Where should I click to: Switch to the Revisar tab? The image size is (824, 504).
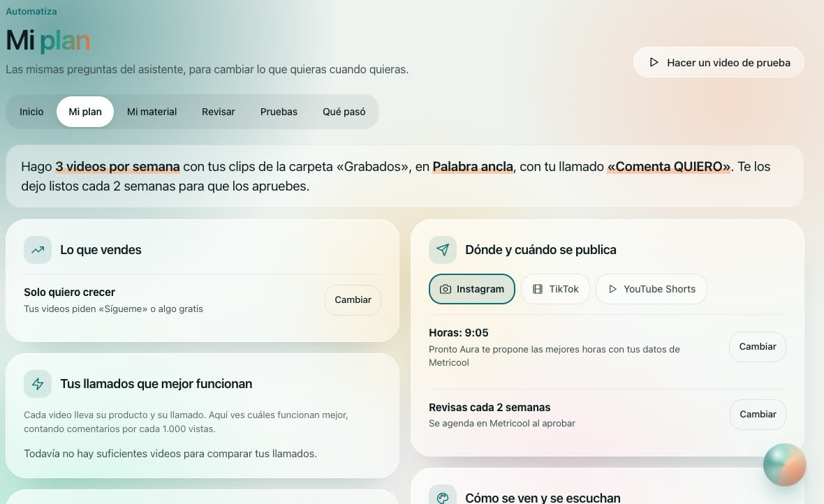pos(219,112)
